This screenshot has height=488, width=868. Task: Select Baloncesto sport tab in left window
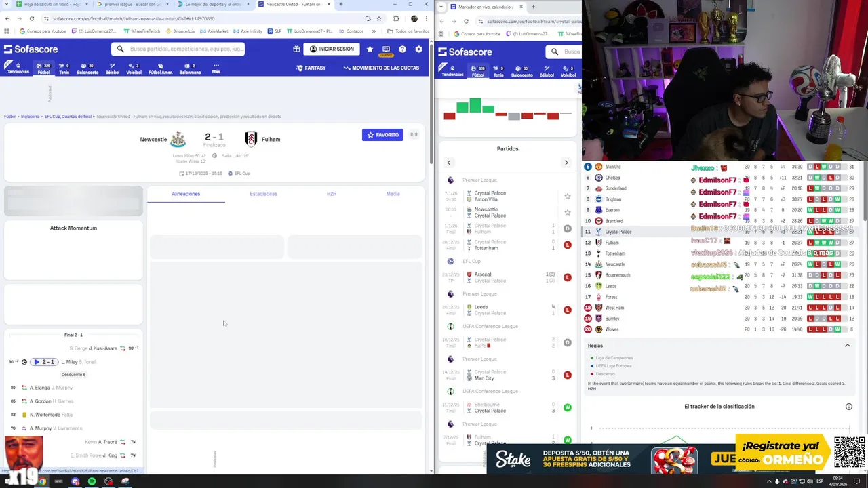(87, 68)
